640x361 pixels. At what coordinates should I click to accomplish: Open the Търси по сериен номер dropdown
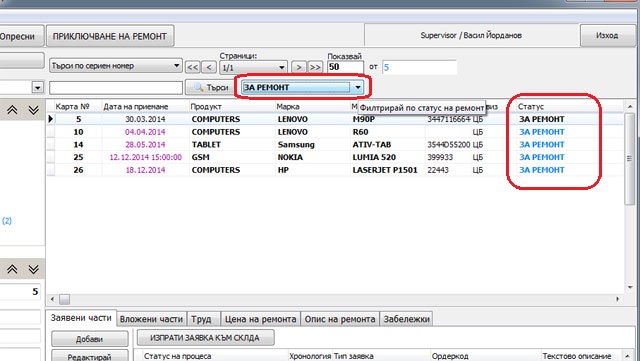coord(116,66)
